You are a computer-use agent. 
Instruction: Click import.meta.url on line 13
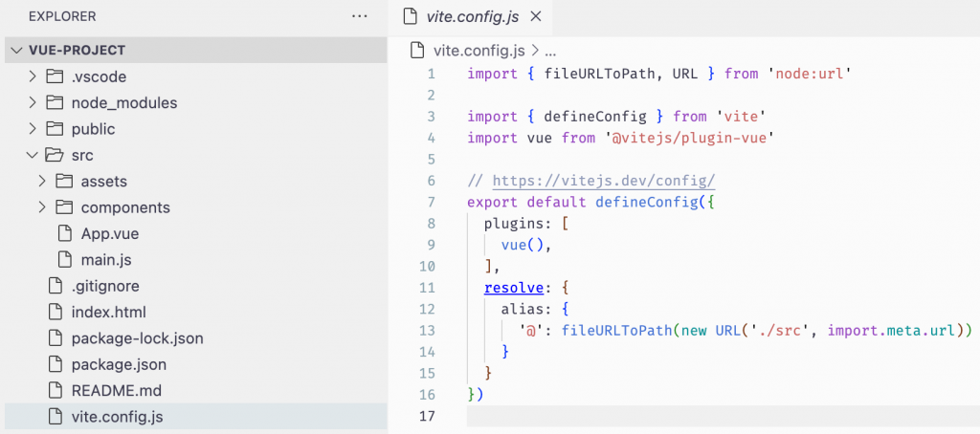coord(892,331)
